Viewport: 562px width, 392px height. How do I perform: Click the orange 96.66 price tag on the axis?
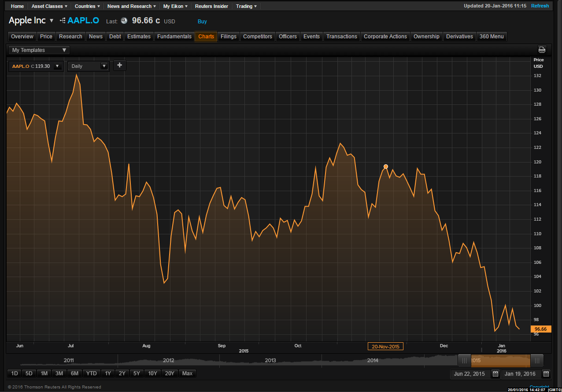pyautogui.click(x=540, y=329)
